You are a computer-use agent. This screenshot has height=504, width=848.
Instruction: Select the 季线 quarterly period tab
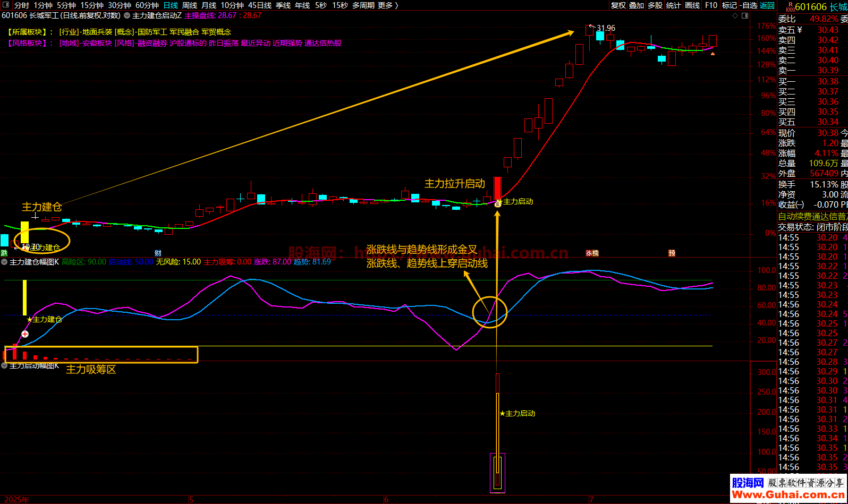(283, 5)
